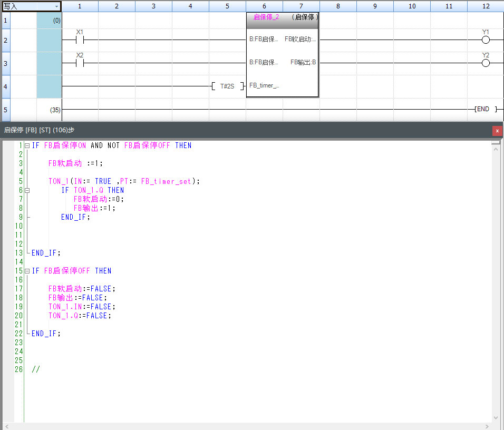Click the Y1 output coil
This screenshot has width=504, height=430.
click(x=486, y=40)
